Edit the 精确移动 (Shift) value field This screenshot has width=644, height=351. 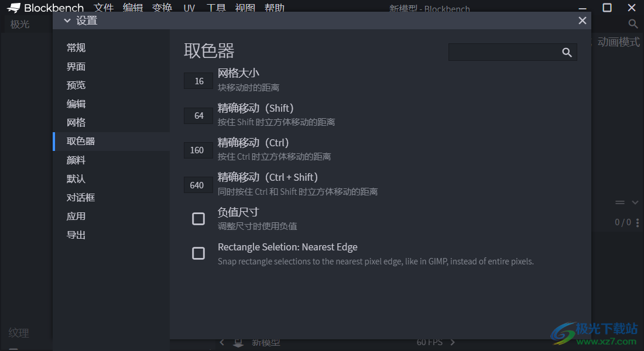tap(198, 116)
